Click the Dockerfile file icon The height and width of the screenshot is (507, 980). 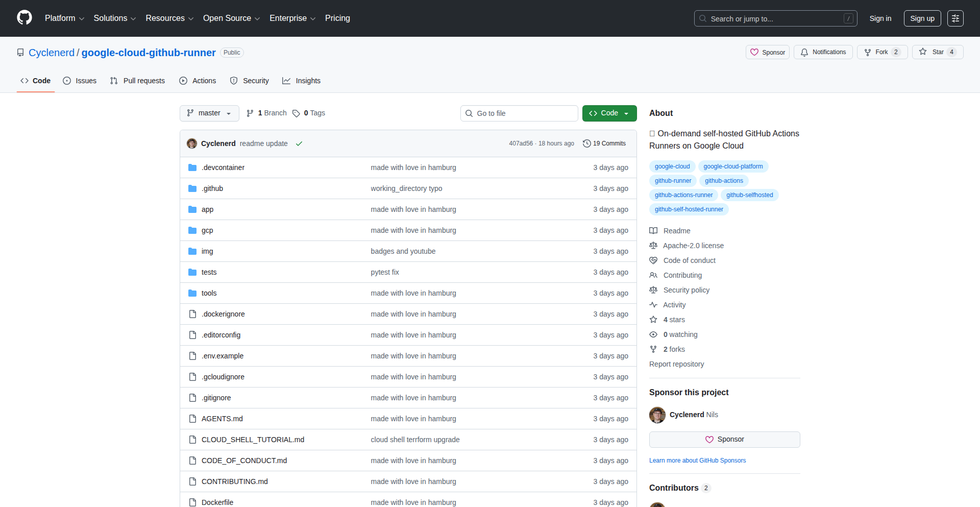tap(192, 502)
